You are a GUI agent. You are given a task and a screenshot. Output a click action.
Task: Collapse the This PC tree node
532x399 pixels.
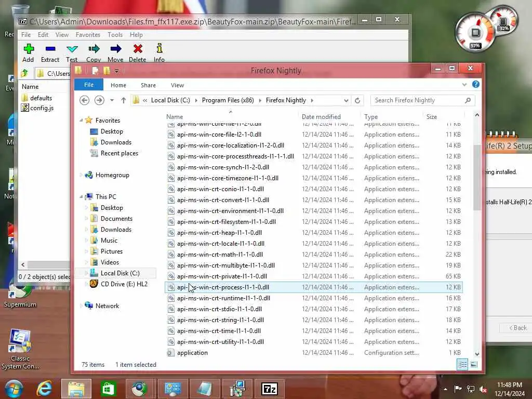pos(81,197)
